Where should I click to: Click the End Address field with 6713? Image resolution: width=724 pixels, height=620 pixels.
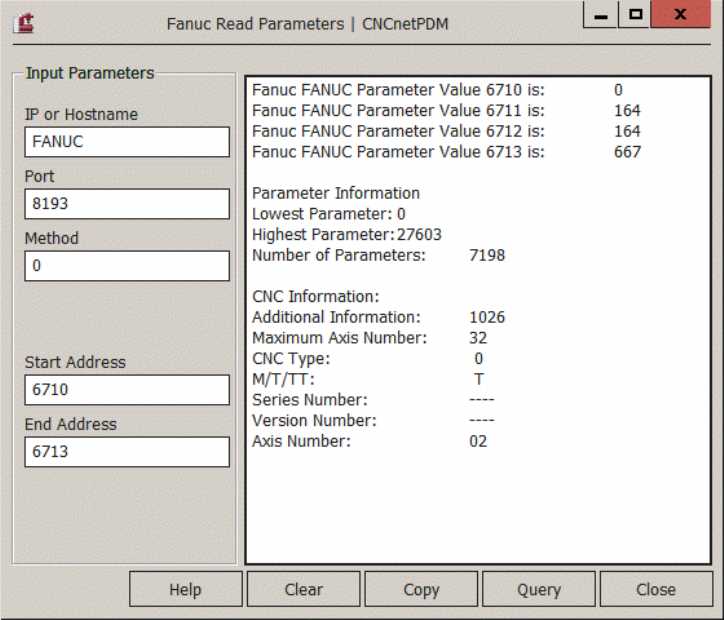click(127, 452)
